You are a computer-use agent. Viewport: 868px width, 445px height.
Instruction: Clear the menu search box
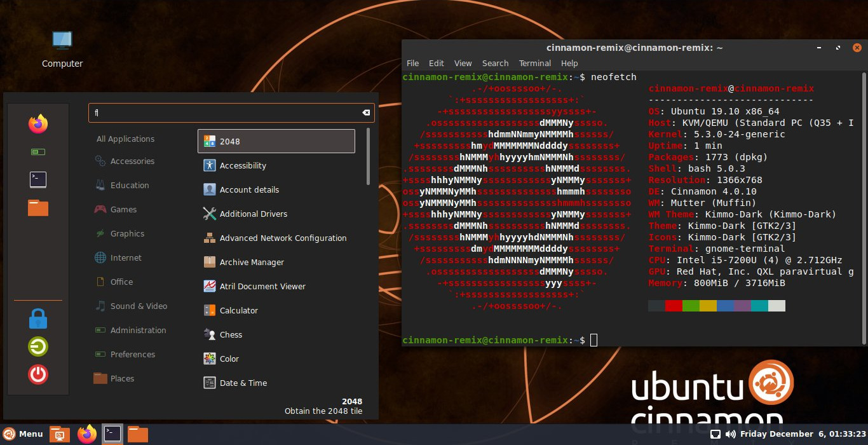click(366, 113)
